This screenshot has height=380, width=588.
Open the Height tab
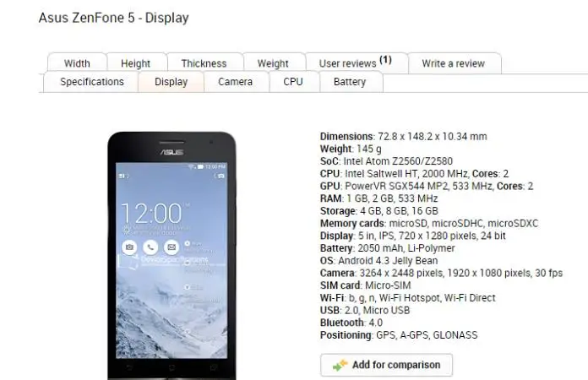point(136,63)
